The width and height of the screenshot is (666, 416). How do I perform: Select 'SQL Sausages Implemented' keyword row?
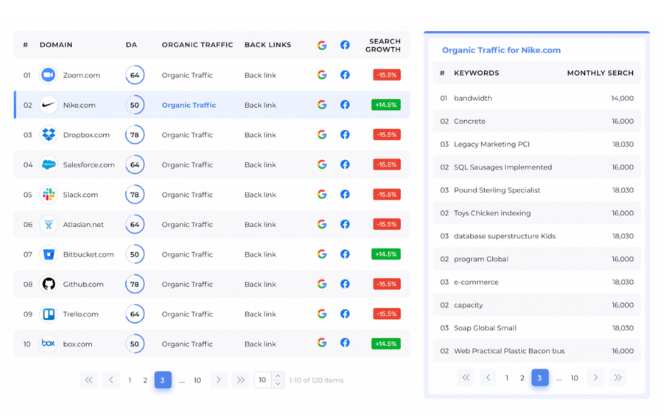pyautogui.click(x=536, y=167)
